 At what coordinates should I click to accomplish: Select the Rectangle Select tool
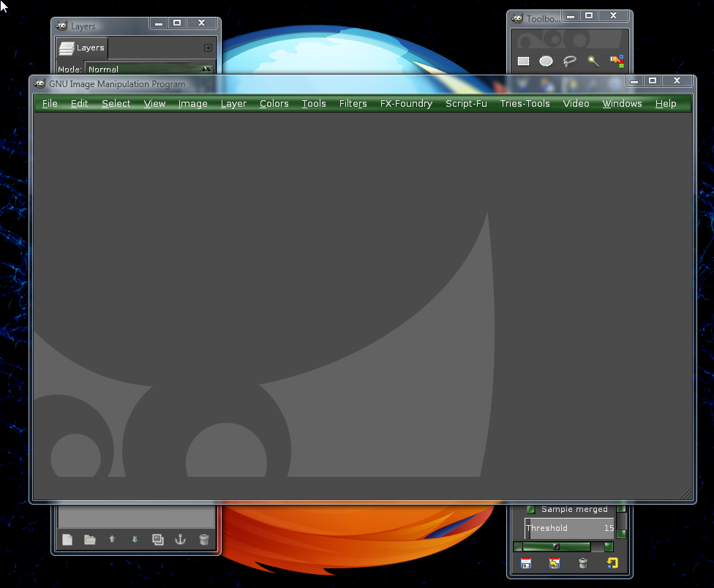(523, 61)
